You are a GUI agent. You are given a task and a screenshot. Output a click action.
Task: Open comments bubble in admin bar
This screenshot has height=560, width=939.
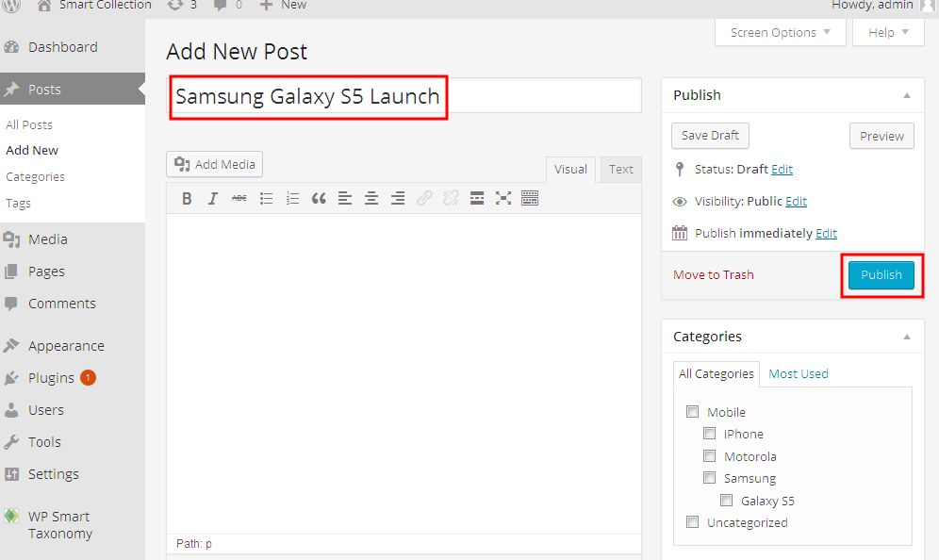pyautogui.click(x=227, y=6)
